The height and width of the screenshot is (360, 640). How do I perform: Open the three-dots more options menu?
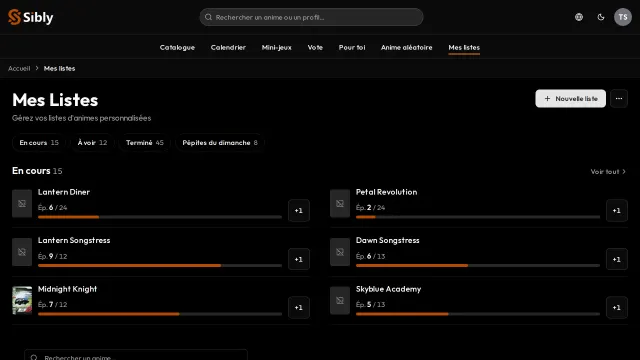[619, 98]
